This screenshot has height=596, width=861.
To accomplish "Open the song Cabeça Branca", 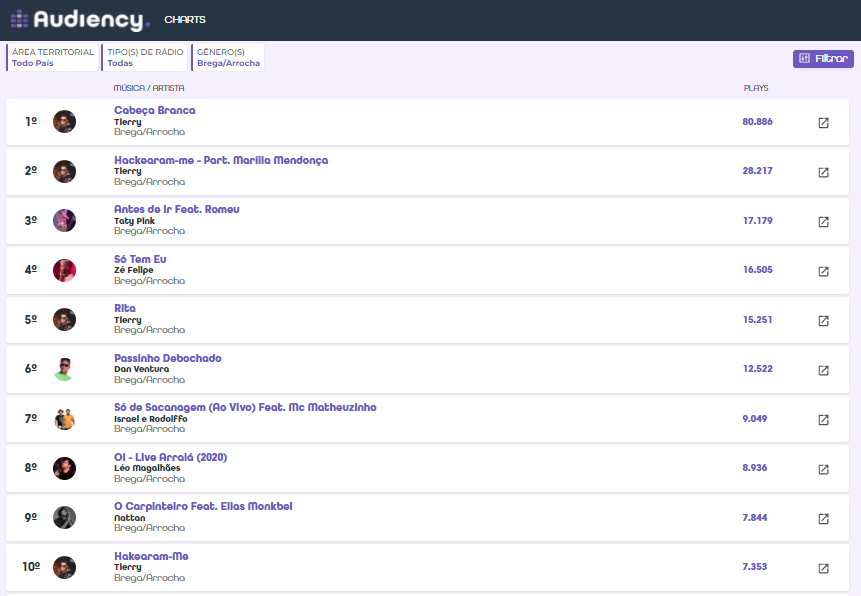I will [155, 110].
